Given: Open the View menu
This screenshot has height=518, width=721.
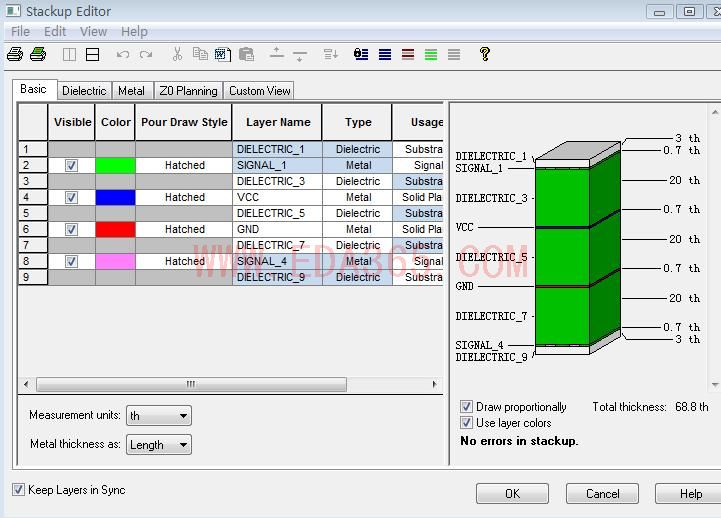Looking at the screenshot, I should tap(93, 32).
